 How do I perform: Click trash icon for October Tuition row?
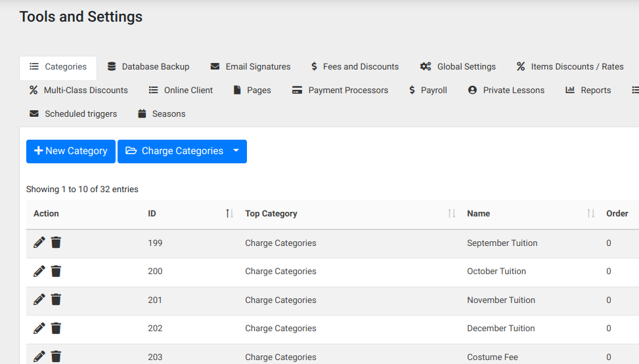point(56,271)
